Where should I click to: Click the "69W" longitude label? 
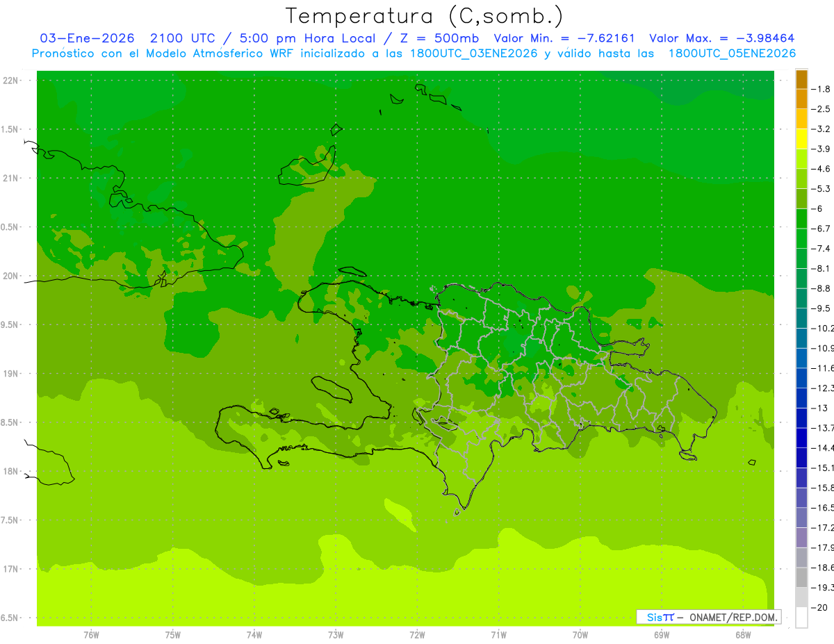[x=662, y=635]
